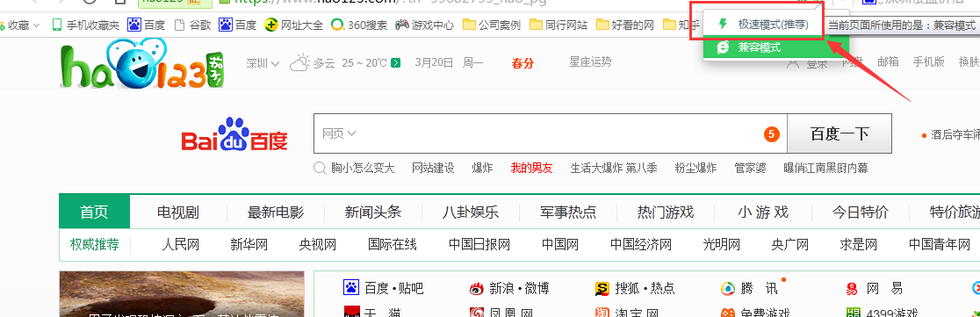This screenshot has height=317, width=980.
Task: Expand the 收藏 favorites dropdown arrow
Action: (36, 25)
